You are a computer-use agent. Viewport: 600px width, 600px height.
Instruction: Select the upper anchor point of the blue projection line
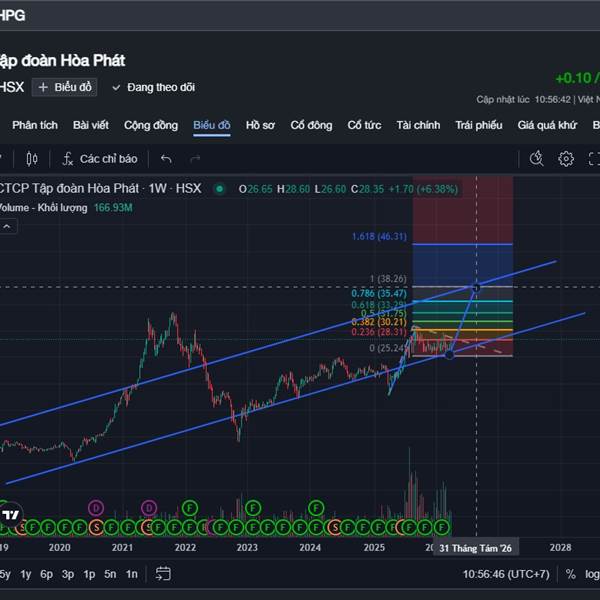pyautogui.click(x=476, y=288)
